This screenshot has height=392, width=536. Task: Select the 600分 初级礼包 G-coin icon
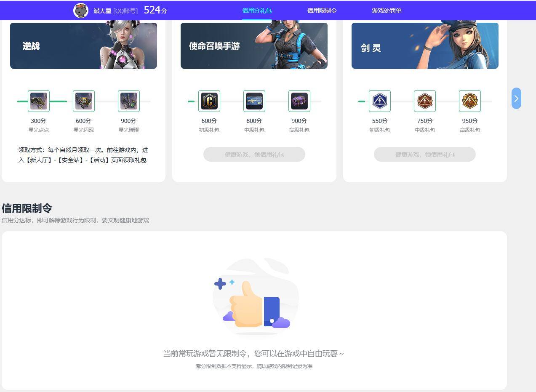point(209,101)
